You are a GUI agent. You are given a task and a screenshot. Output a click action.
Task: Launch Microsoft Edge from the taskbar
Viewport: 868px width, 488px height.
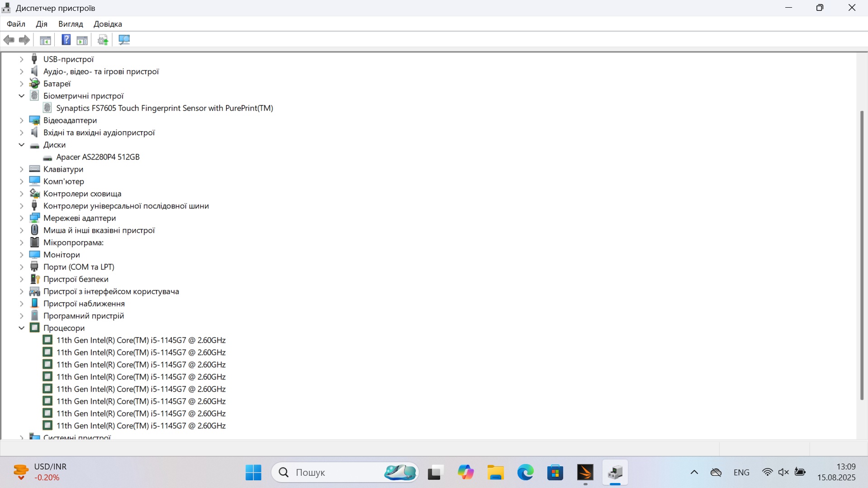pyautogui.click(x=526, y=473)
